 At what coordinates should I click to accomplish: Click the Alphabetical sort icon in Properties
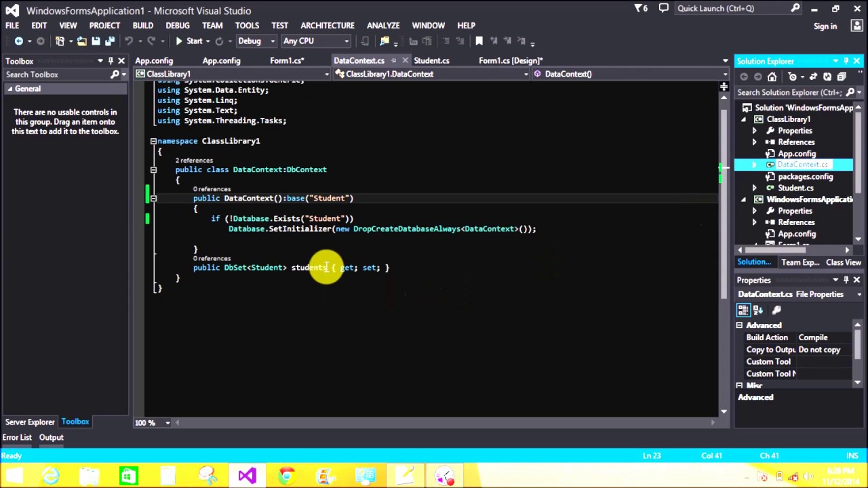757,310
